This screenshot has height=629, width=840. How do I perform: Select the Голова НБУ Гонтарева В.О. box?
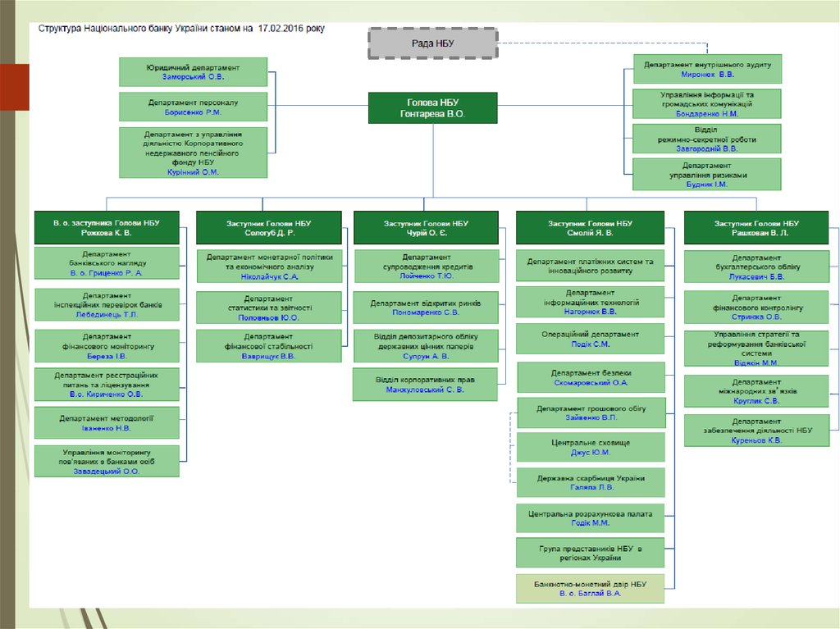(431, 108)
